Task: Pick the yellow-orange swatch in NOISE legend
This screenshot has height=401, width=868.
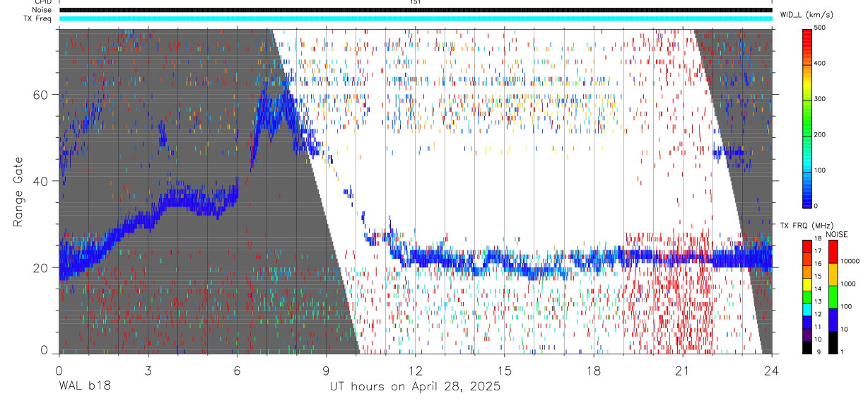Action: point(833,274)
